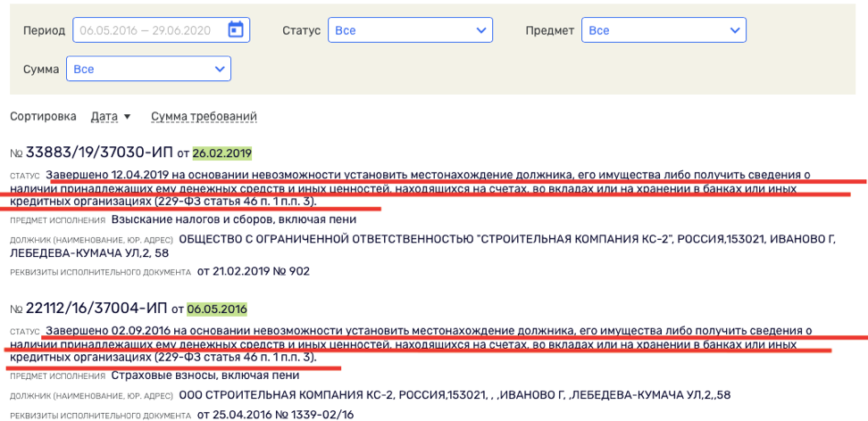Edit the Период date range field
The height and width of the screenshot is (421, 868).
coord(161,29)
